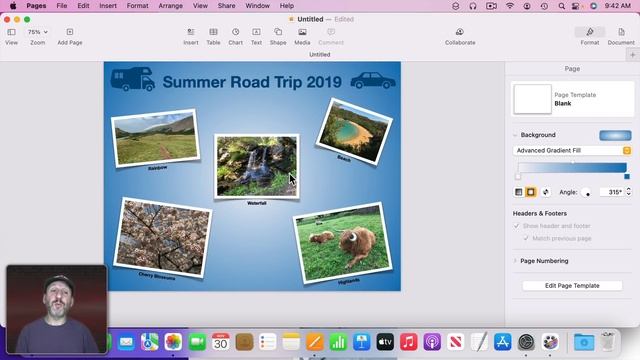Open the Window menu
This screenshot has height=360, width=640.
(258, 6)
